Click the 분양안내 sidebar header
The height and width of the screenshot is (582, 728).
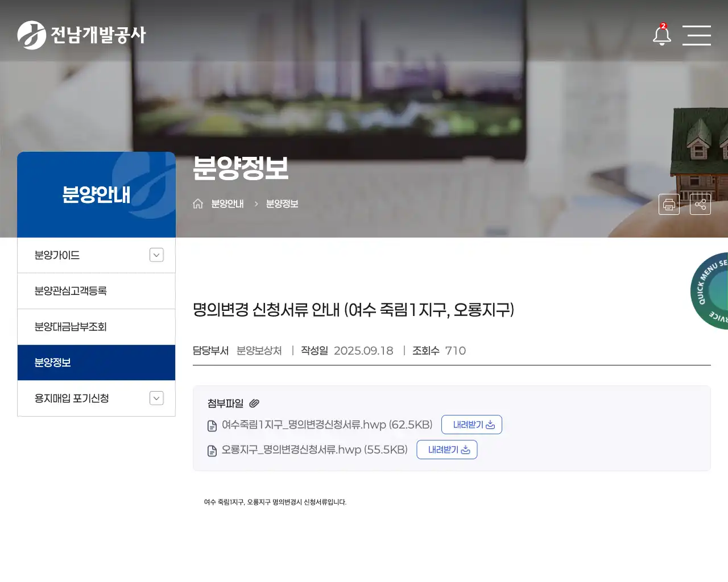(x=96, y=194)
